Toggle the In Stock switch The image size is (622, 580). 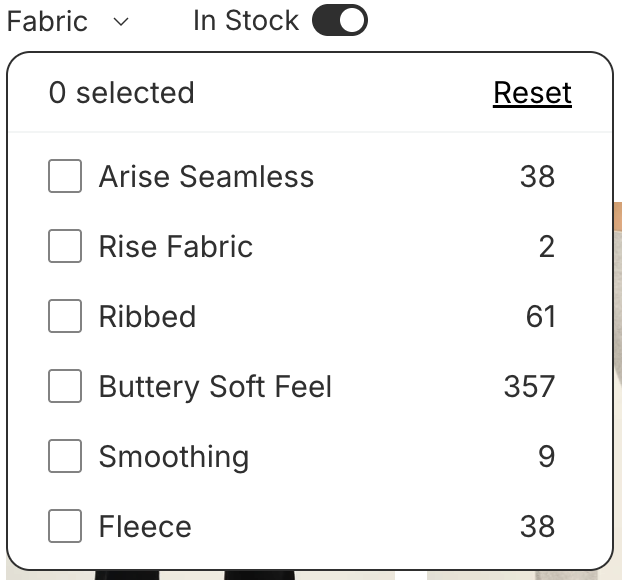tap(340, 20)
